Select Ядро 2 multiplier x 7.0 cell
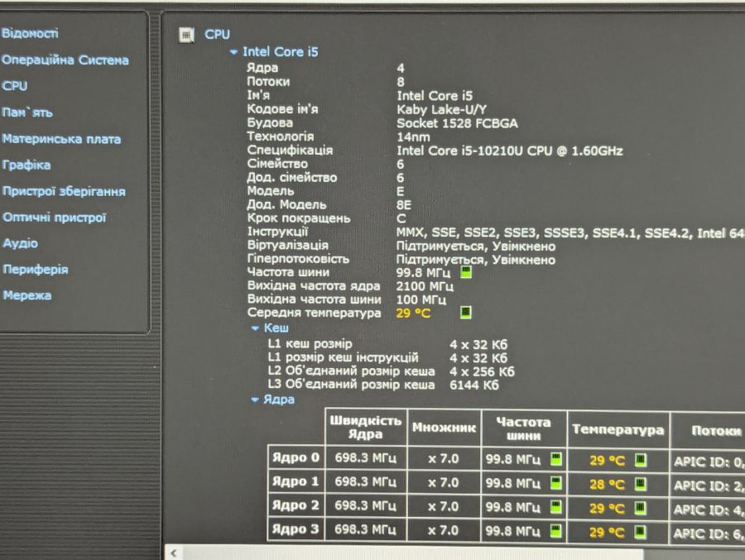745x560 pixels. (444, 506)
